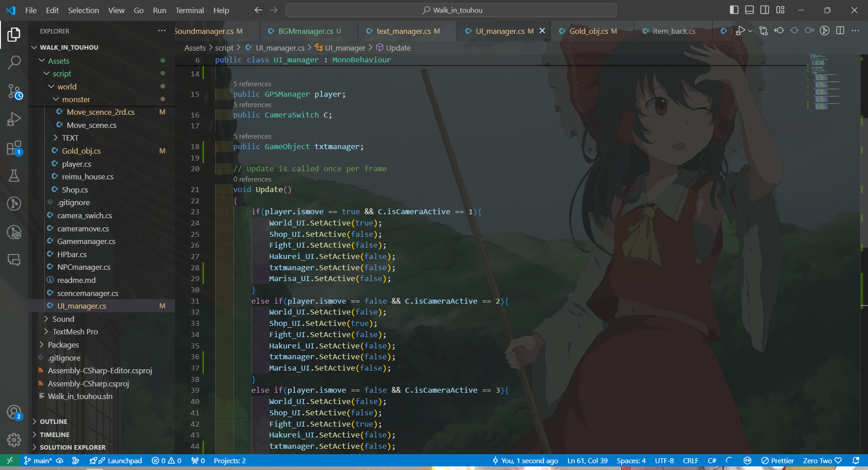Open Move_scence_2rd.cs in the explorer

click(100, 112)
